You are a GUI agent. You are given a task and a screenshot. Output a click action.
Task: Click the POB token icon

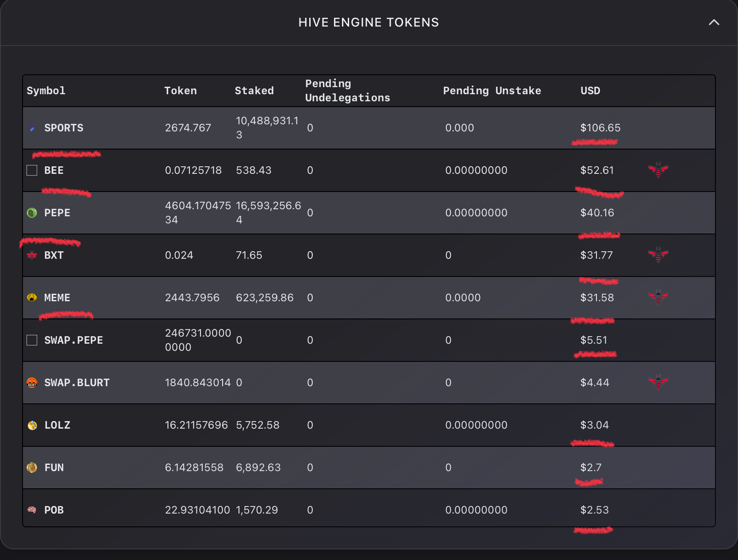click(x=32, y=510)
